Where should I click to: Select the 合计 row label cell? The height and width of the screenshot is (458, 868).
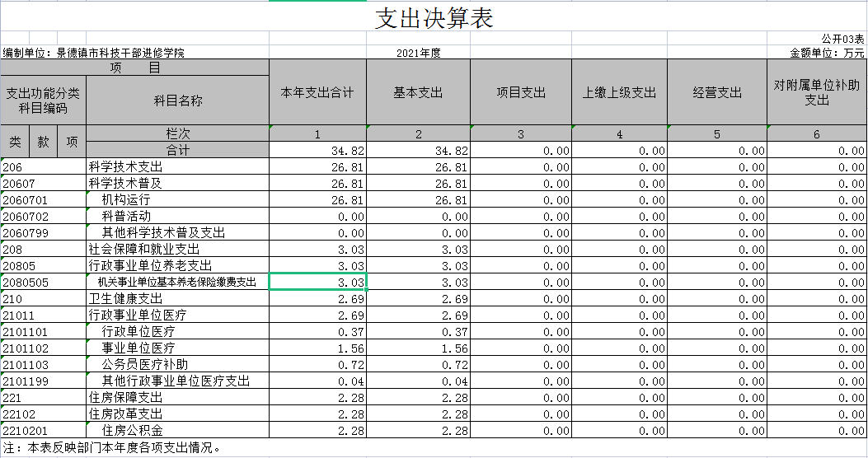(177, 151)
